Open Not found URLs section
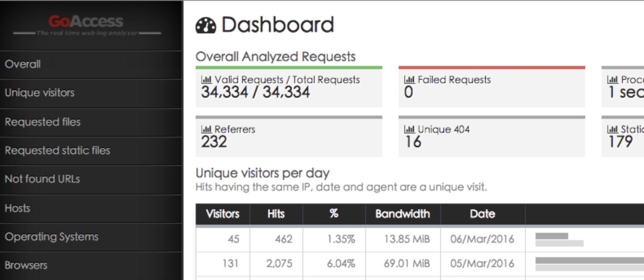The height and width of the screenshot is (280, 644). click(91, 179)
